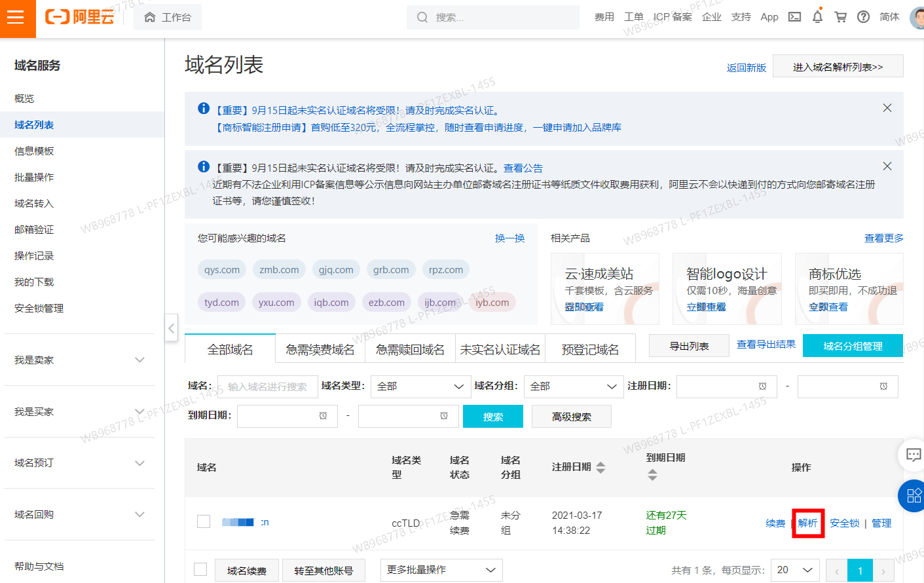Collapse the sidebar with the arrow handle
This screenshot has height=583, width=924.
click(171, 328)
